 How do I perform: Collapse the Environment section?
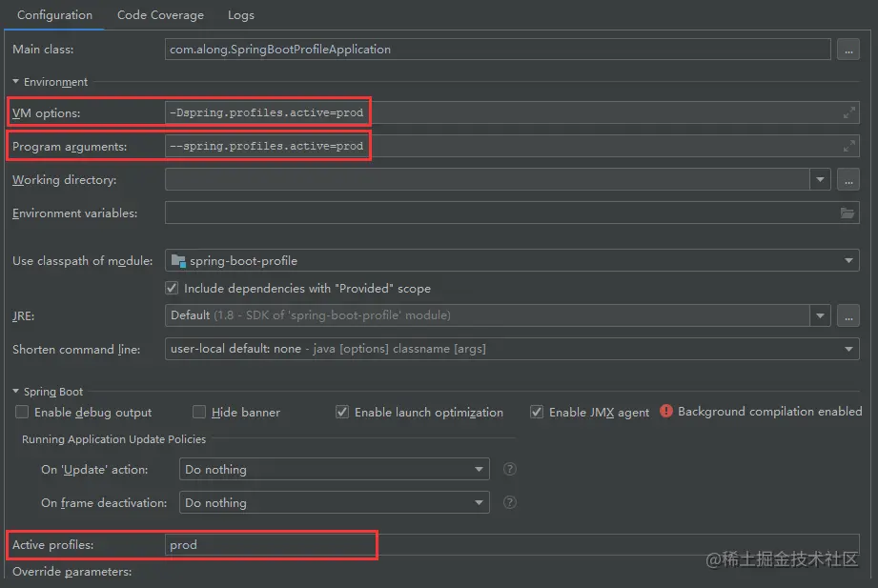pyautogui.click(x=15, y=82)
